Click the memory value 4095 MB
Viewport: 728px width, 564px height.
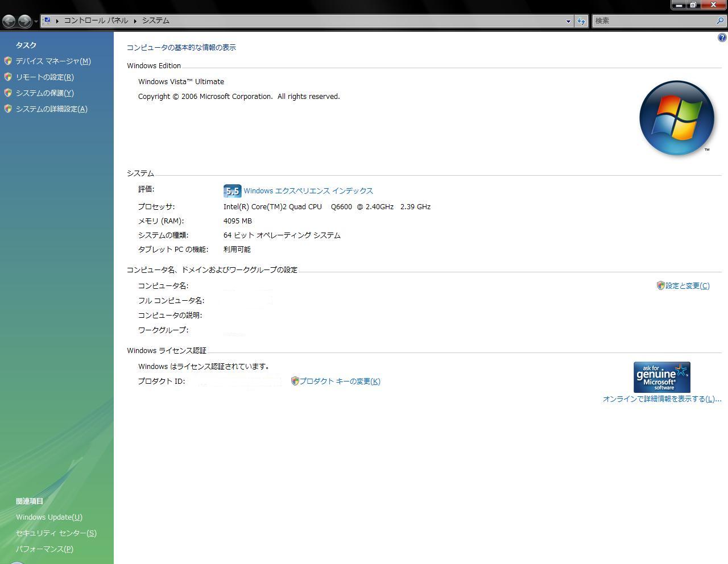pyautogui.click(x=238, y=221)
